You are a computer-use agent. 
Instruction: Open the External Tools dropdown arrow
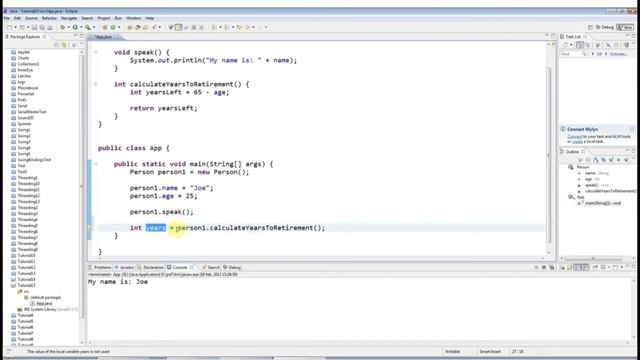tap(94, 27)
